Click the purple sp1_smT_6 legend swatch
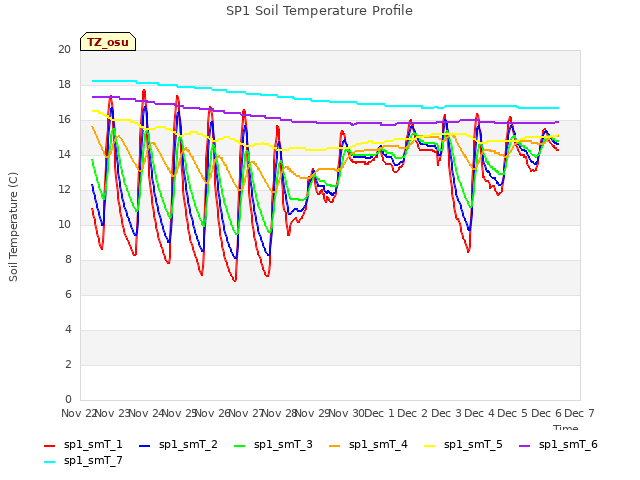Image resolution: width=640 pixels, height=480 pixels. (524, 446)
